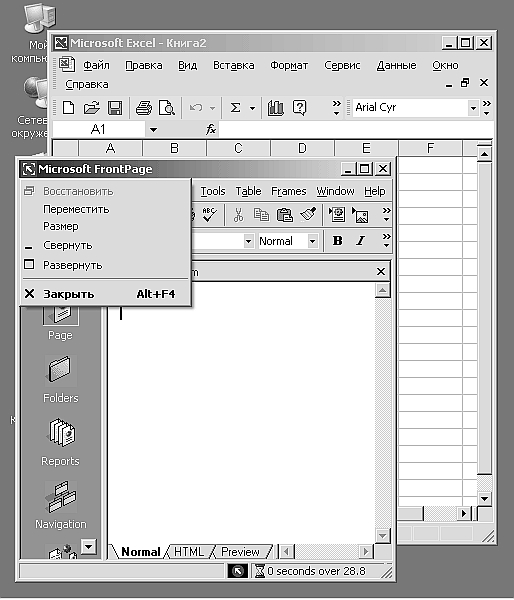Viewport: 514px width, 600px height.
Task: Click the spell check ABC icon in FrontPage
Action: coord(210,215)
